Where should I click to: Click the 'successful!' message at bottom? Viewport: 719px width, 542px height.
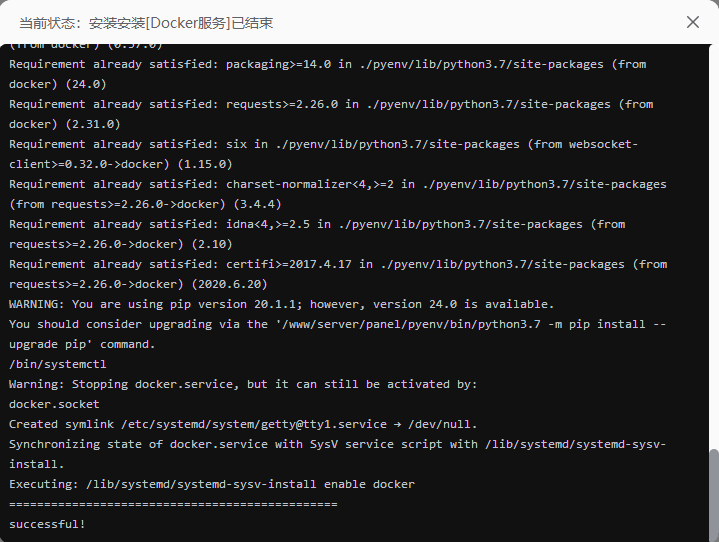47,524
